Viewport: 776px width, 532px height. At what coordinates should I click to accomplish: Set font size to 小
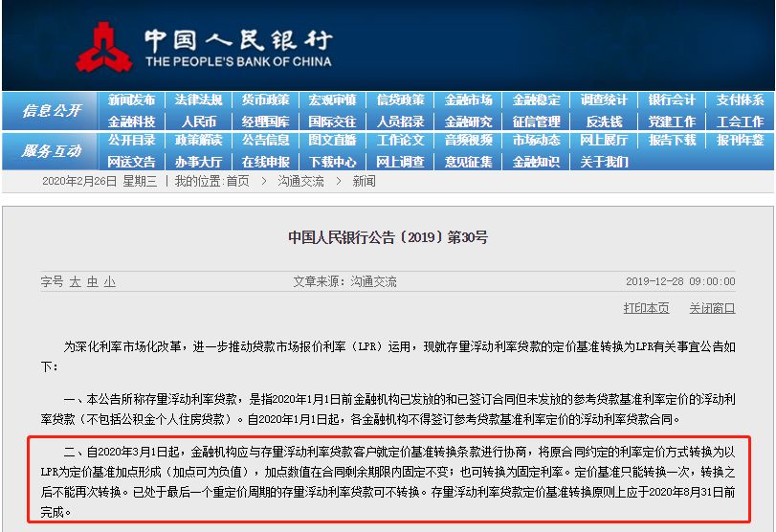(110, 282)
